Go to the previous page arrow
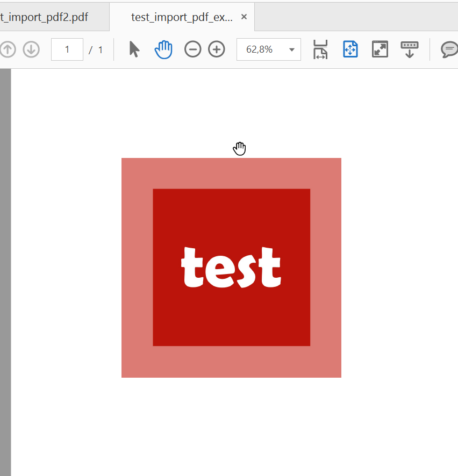The image size is (458, 476). pos(8,49)
